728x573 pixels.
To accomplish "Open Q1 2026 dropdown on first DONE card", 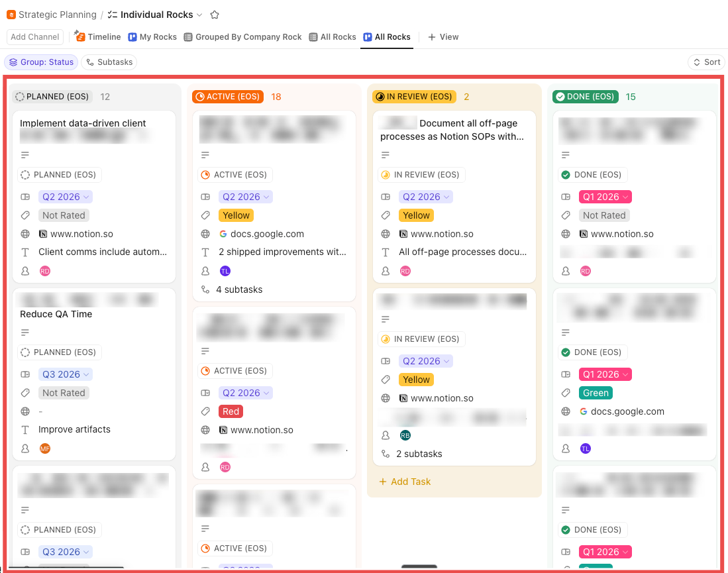I will point(605,197).
